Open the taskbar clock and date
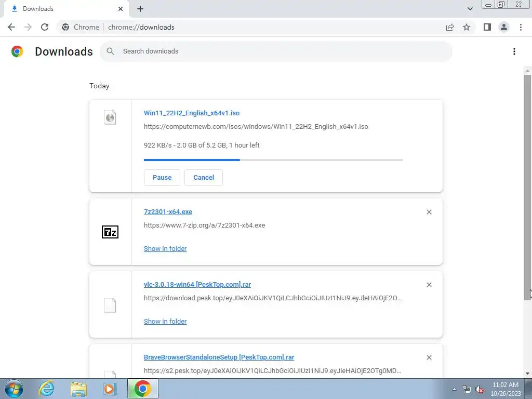The height and width of the screenshot is (399, 532). [505, 389]
